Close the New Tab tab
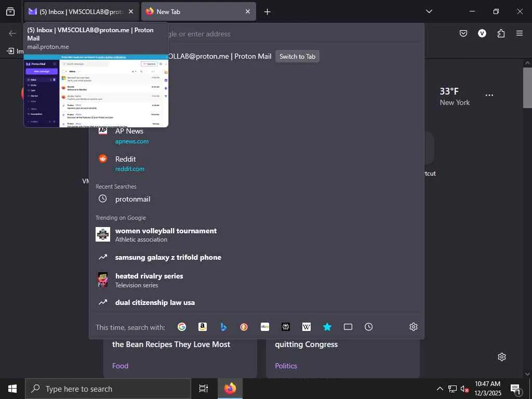This screenshot has height=399, width=532. 248,11
